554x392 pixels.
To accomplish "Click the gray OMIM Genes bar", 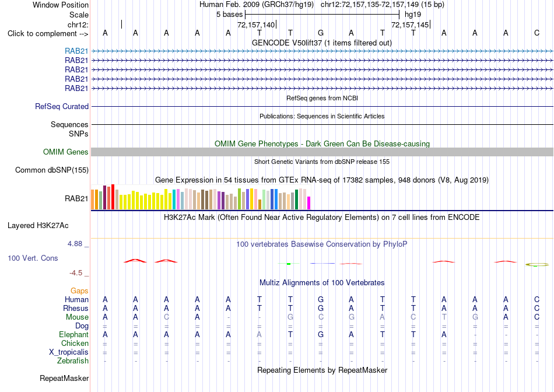I will pyautogui.click(x=322, y=152).
